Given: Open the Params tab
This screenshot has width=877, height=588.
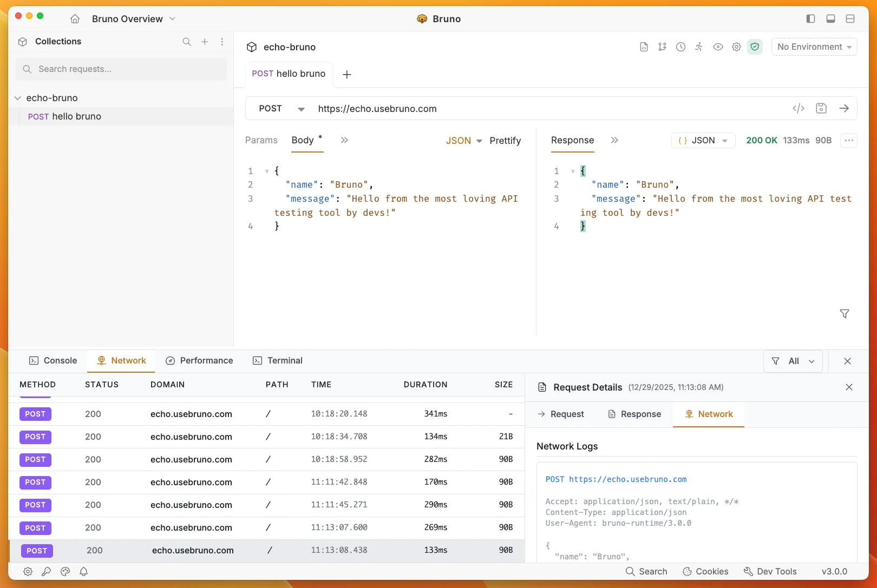Looking at the screenshot, I should (261, 140).
